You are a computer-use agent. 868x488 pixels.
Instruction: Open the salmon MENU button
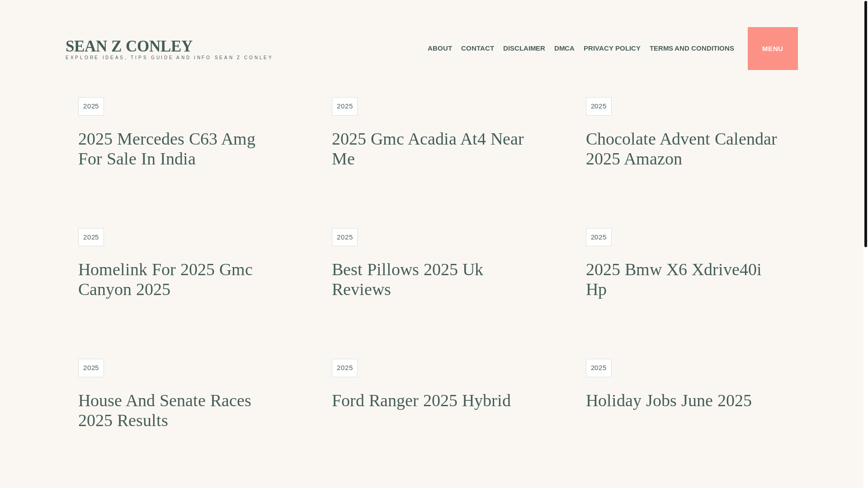[772, 48]
